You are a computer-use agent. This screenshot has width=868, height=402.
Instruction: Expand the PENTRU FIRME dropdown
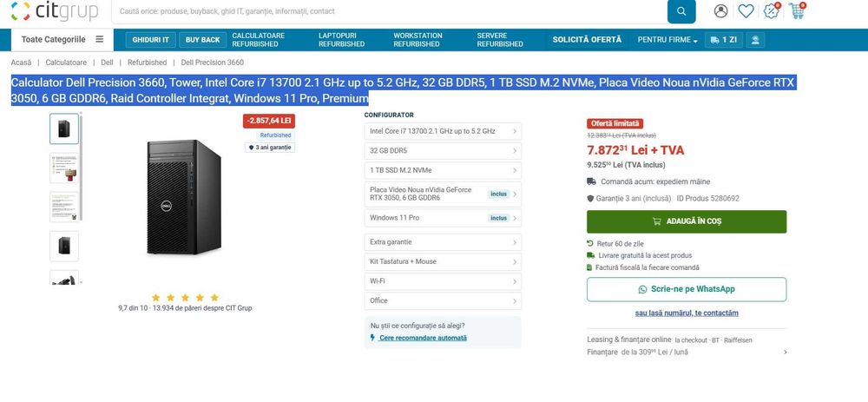(667, 40)
